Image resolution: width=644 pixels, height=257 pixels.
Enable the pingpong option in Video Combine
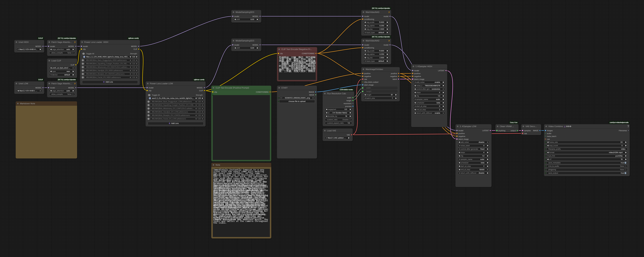(x=587, y=169)
